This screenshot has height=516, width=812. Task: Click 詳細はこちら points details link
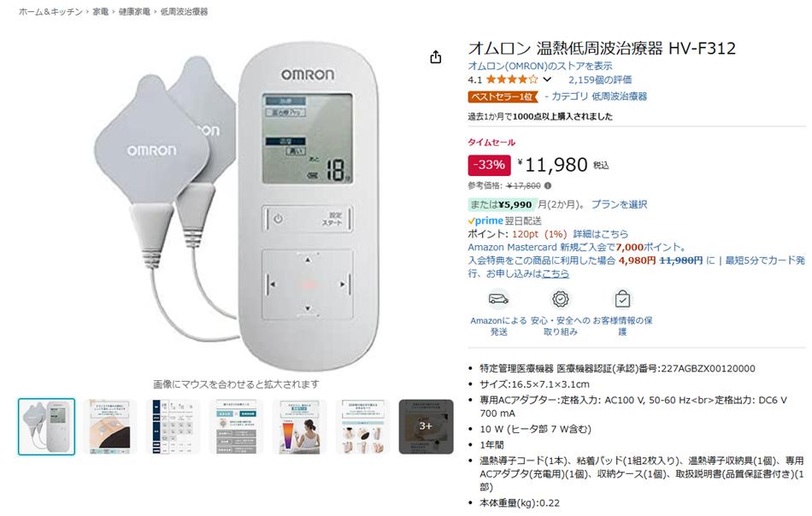(600, 234)
